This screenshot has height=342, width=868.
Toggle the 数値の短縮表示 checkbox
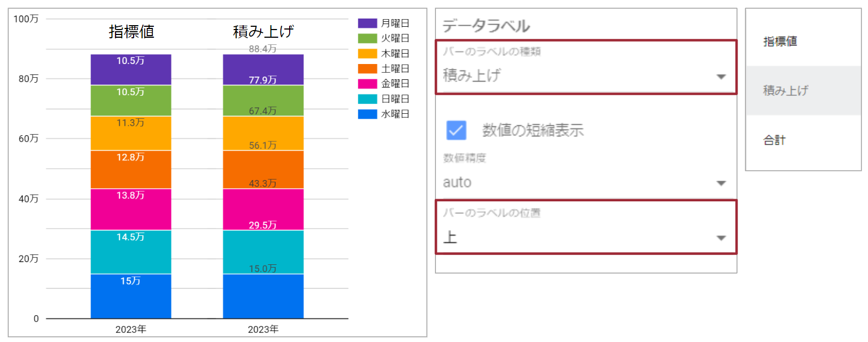[456, 130]
